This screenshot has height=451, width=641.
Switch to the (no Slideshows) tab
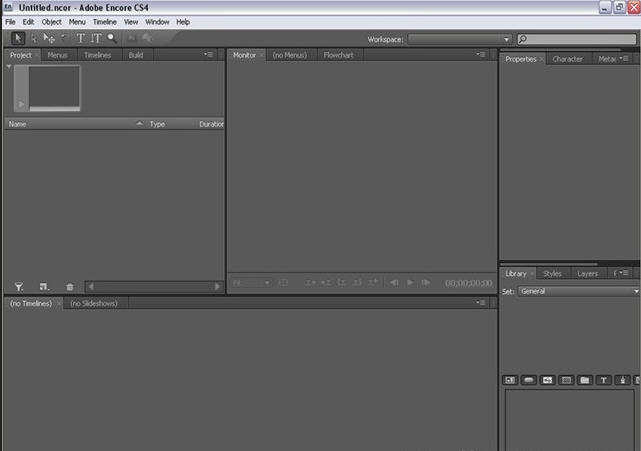94,303
